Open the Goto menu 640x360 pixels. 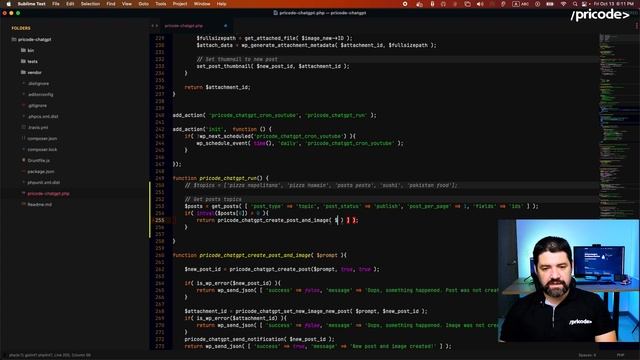[144, 4]
